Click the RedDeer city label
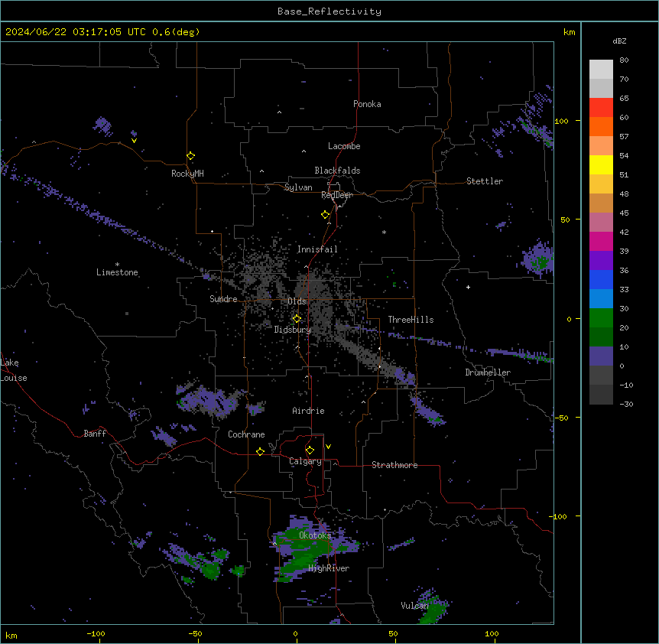 click(x=337, y=195)
